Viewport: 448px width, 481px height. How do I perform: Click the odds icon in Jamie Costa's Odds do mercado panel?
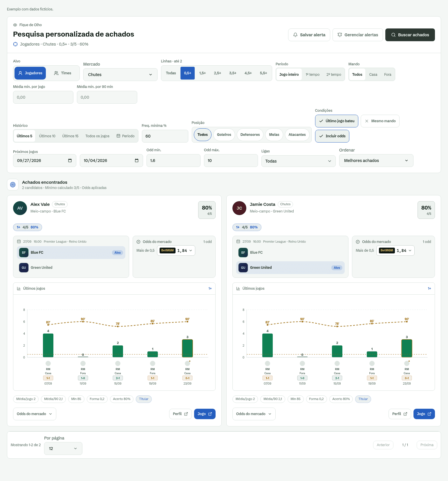[x=358, y=242]
